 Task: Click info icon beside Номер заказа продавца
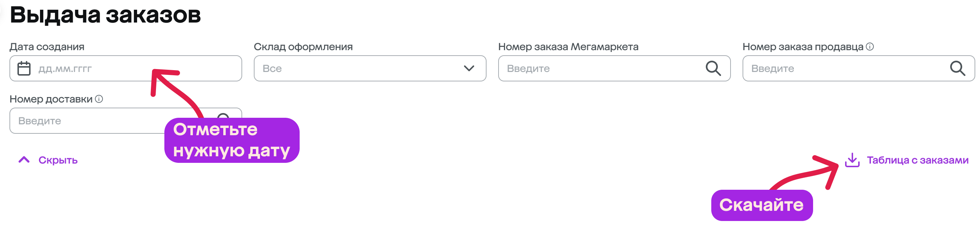870,47
